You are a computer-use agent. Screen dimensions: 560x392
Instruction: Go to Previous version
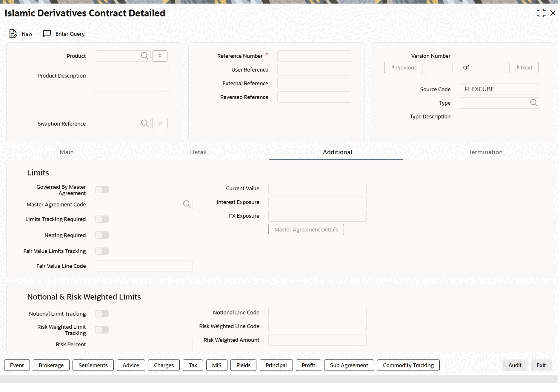click(x=403, y=67)
